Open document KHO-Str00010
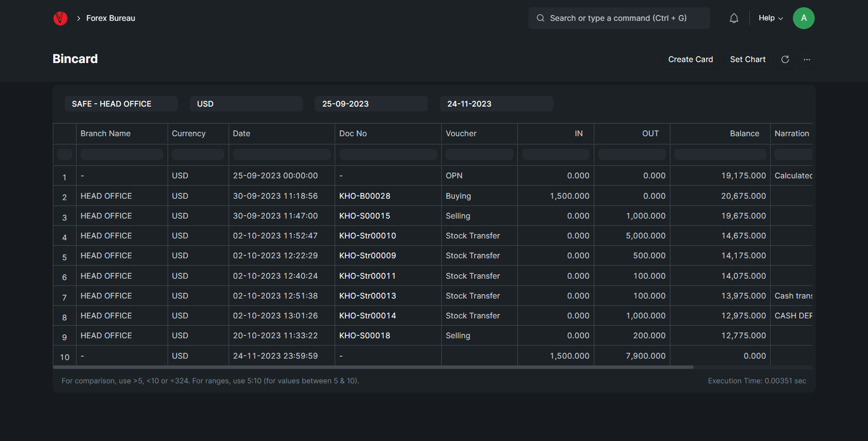Image resolution: width=868 pixels, height=441 pixels. point(368,236)
